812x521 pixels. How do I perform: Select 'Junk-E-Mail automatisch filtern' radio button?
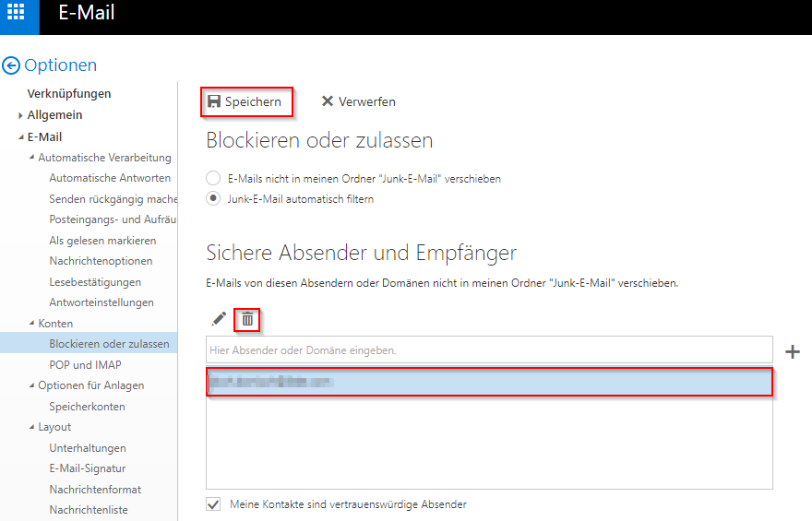(213, 198)
